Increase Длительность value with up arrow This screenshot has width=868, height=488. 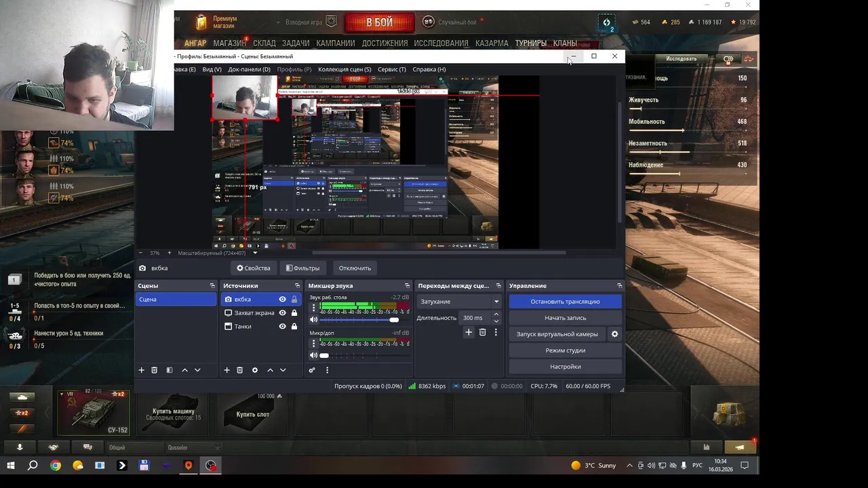(496, 314)
